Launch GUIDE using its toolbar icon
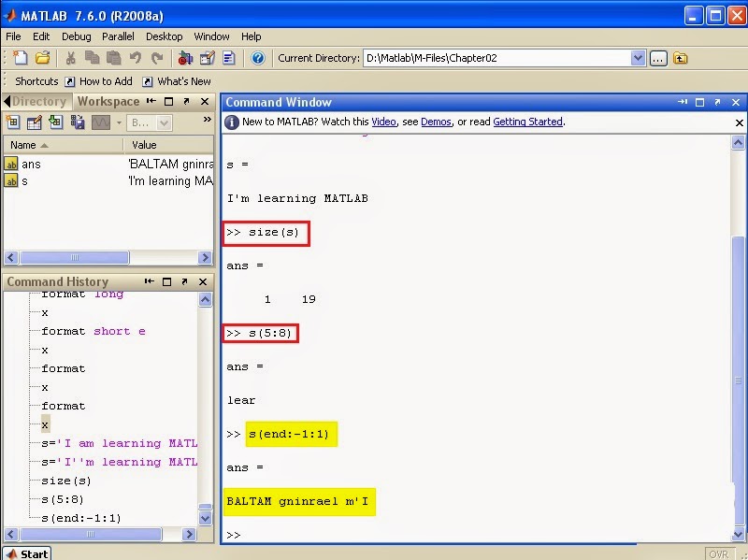 207,58
